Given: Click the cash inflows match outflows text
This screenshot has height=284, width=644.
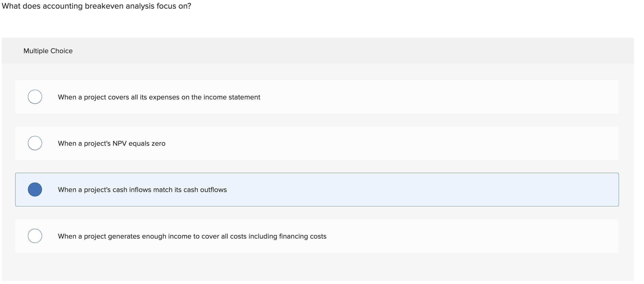Looking at the screenshot, I should coord(142,189).
